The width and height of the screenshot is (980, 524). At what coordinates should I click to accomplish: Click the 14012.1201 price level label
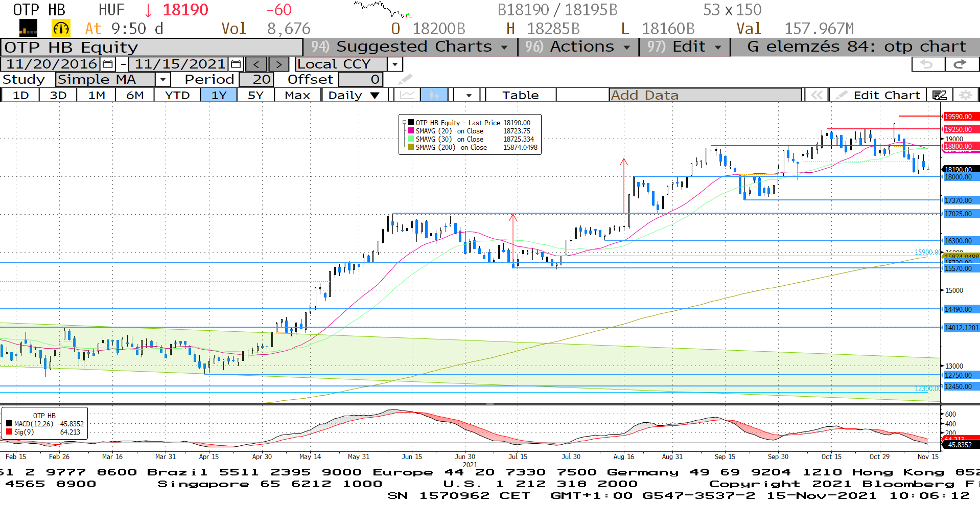[961, 328]
